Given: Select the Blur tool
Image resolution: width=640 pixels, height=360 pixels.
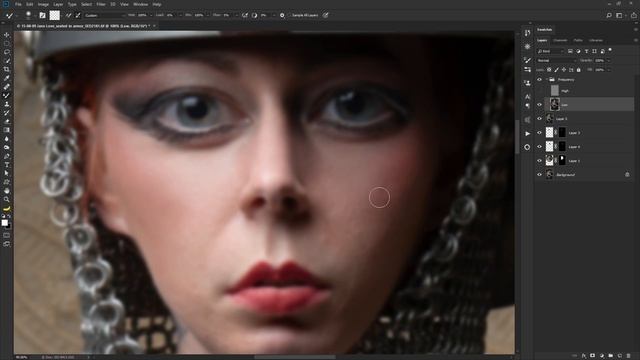Looking at the screenshot, I should pos(7,139).
